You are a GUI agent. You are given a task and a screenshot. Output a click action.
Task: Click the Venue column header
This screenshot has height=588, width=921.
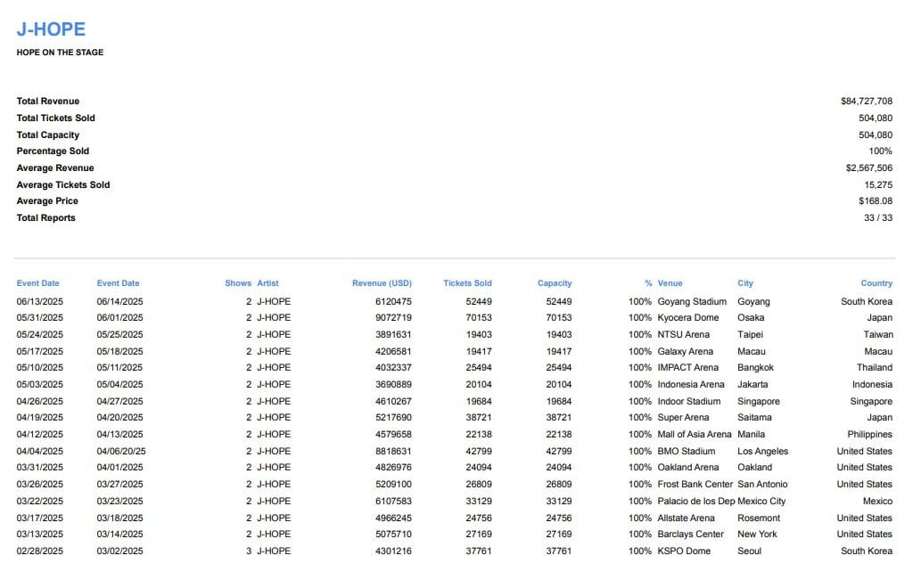tap(670, 282)
